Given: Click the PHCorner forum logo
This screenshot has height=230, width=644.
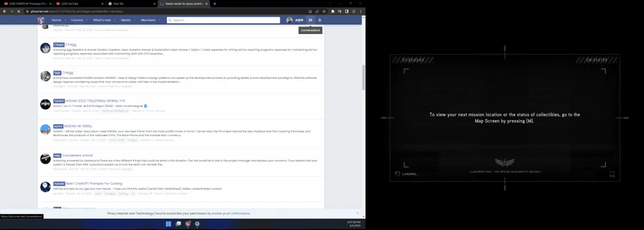Looking at the screenshot, I should click(41, 20).
